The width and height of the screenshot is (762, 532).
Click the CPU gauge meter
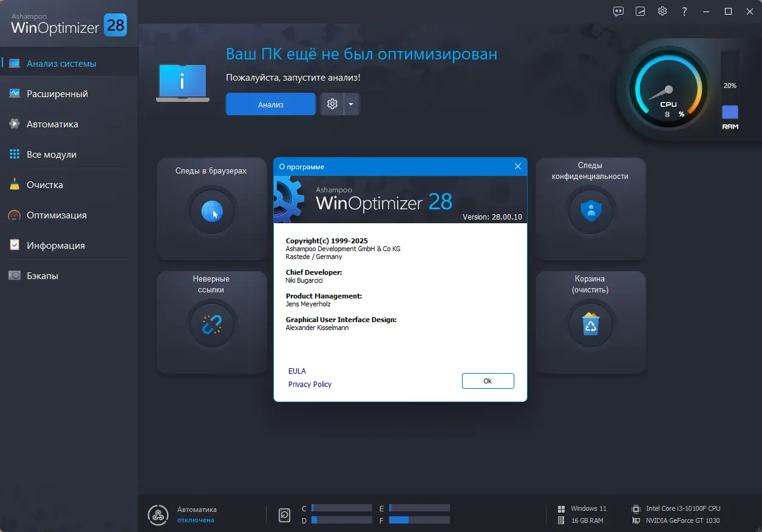[668, 90]
